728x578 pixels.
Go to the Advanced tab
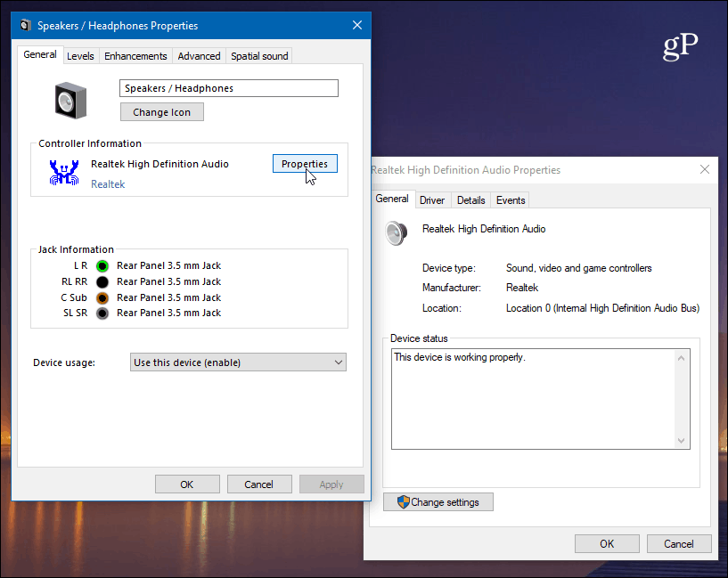pos(200,56)
